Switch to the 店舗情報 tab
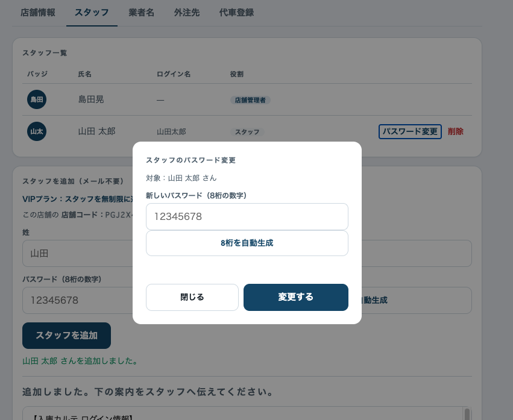 point(37,13)
